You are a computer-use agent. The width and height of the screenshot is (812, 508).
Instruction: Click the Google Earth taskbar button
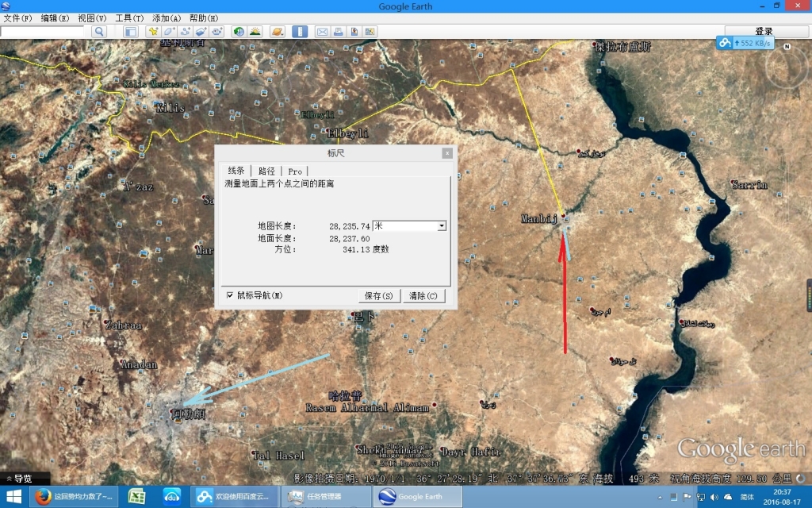pyautogui.click(x=417, y=497)
